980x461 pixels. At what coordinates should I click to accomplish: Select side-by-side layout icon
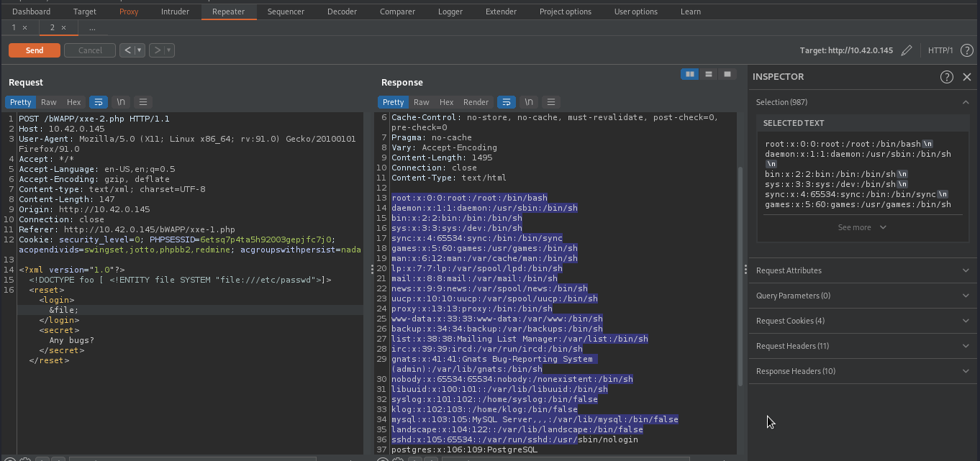tap(690, 74)
